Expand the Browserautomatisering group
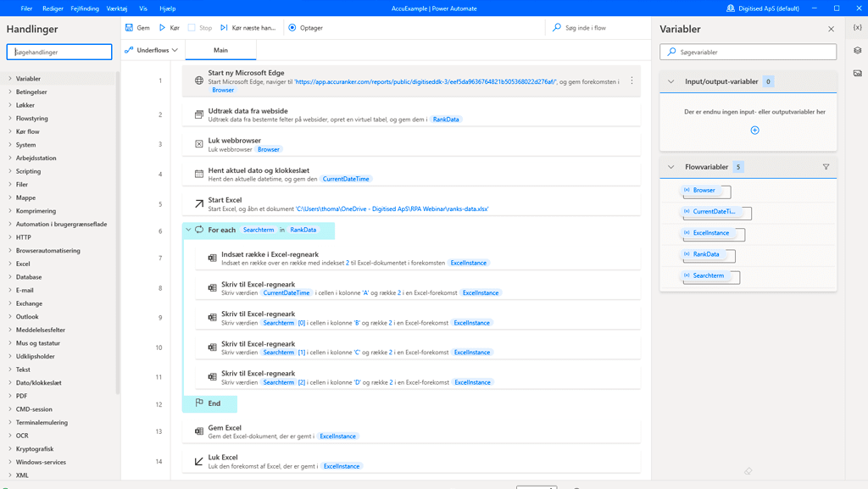This screenshot has width=868, height=489. point(10,251)
